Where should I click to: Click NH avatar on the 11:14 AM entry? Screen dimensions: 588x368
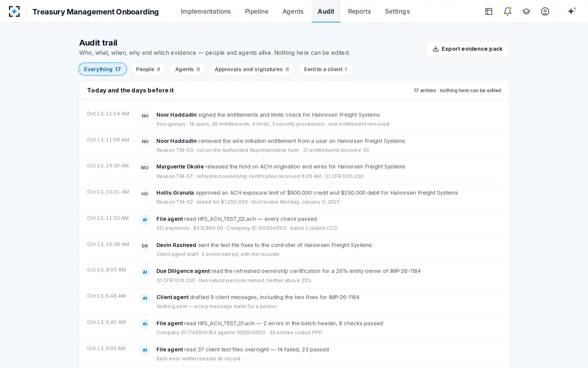[x=145, y=116]
